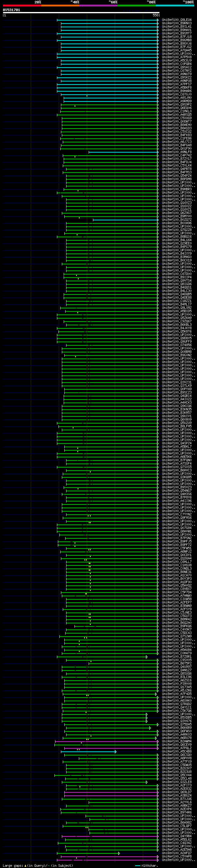The image size is (197, 868).
Task: Select the UniRef100_C1MKL0 label
Action: 177,111
